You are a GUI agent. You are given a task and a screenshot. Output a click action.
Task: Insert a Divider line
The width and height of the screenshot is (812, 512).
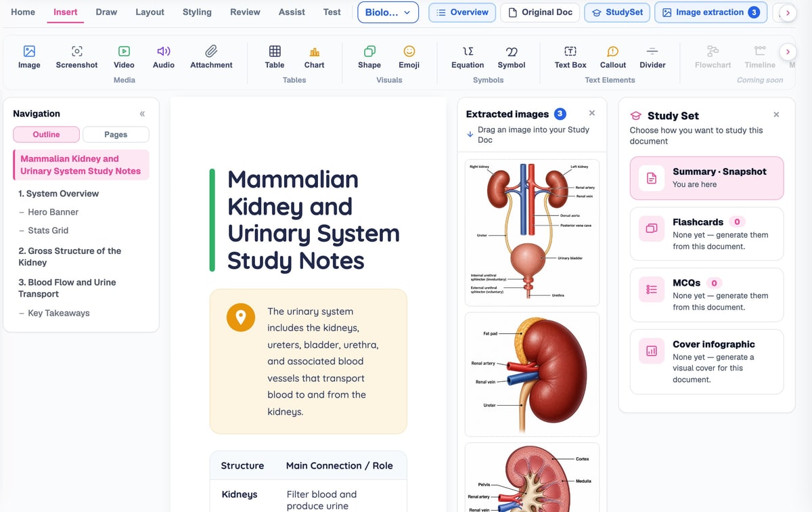click(x=652, y=57)
